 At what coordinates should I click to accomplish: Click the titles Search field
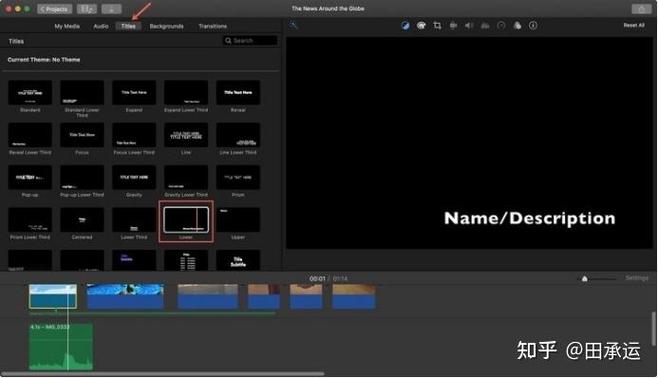coord(250,41)
